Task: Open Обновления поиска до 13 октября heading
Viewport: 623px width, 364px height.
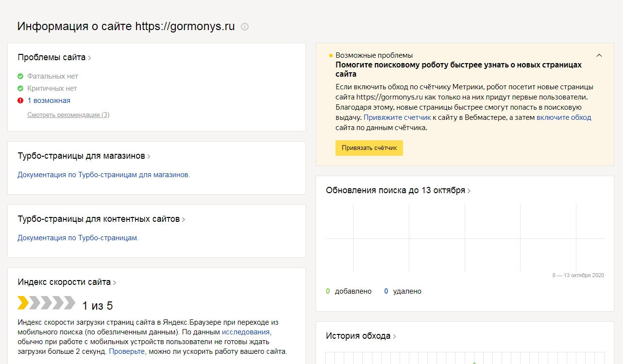Action: [x=398, y=190]
